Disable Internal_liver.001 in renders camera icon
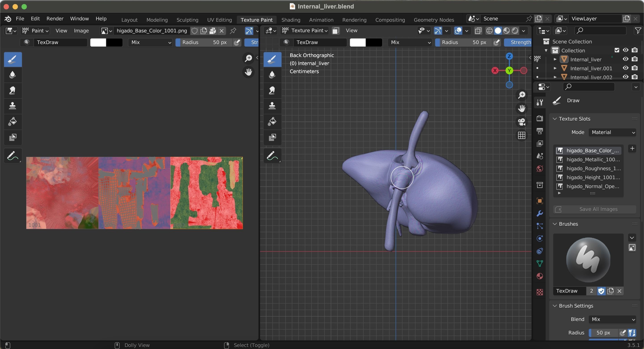 pos(635,68)
